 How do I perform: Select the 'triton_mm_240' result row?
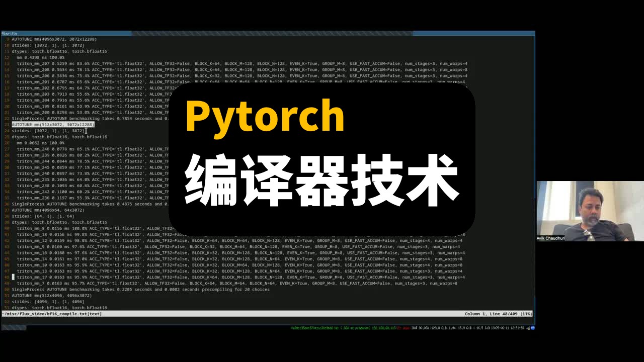(x=94, y=173)
